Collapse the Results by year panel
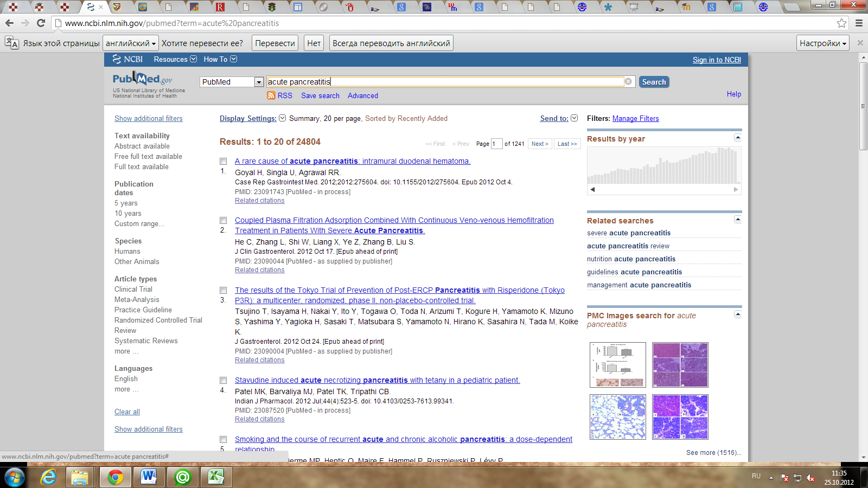868x488 pixels. point(738,137)
